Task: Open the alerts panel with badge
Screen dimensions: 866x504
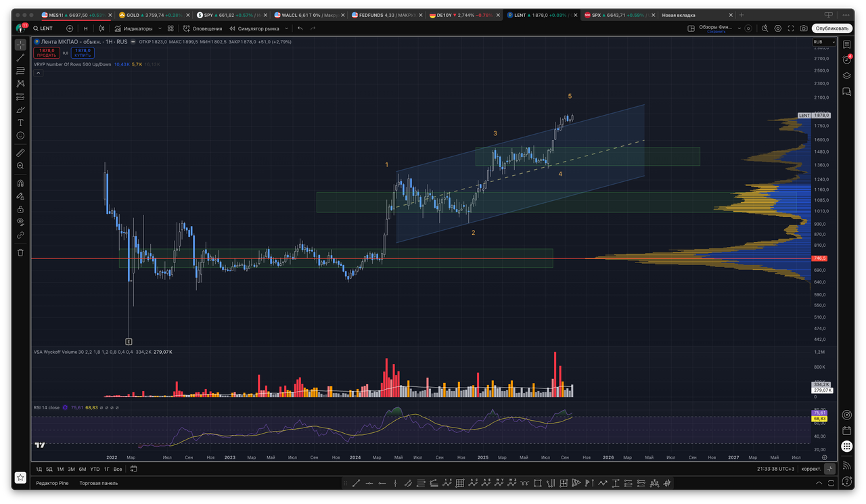Action: pyautogui.click(x=846, y=60)
